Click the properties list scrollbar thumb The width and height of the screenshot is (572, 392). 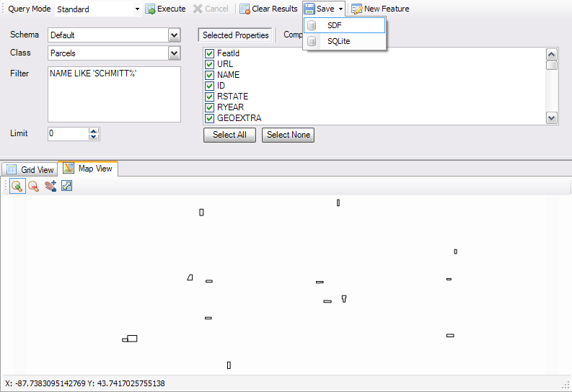552,65
